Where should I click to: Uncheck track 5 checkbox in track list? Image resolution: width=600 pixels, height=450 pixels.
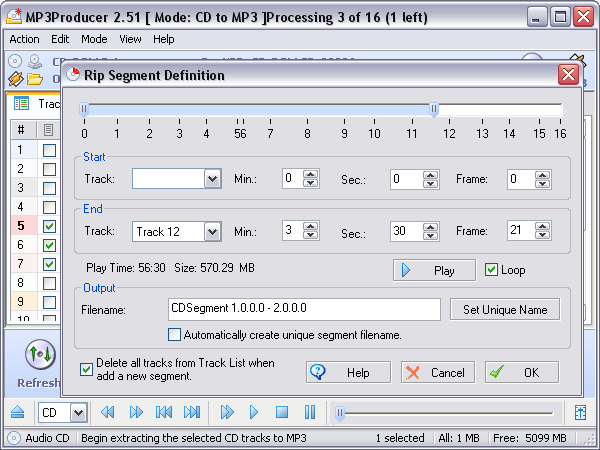49,226
